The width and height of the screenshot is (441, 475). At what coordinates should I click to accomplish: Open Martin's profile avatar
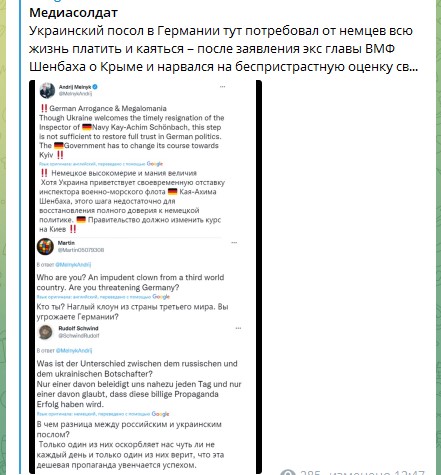coord(45,247)
